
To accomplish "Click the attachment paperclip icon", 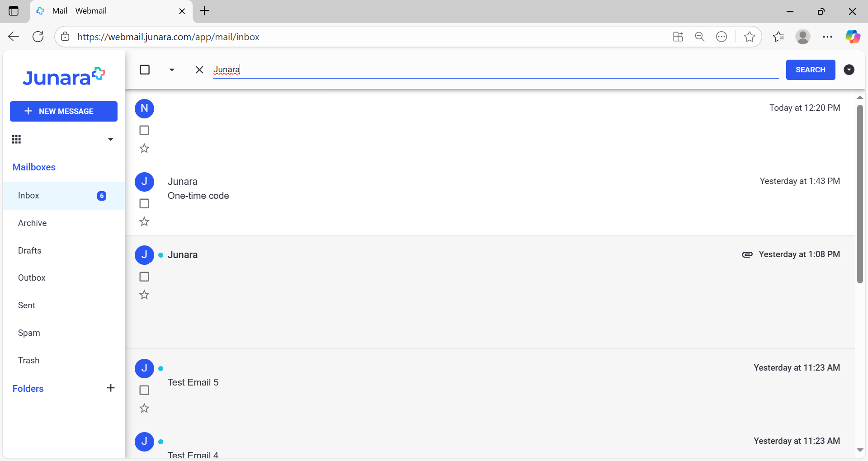I will point(747,254).
